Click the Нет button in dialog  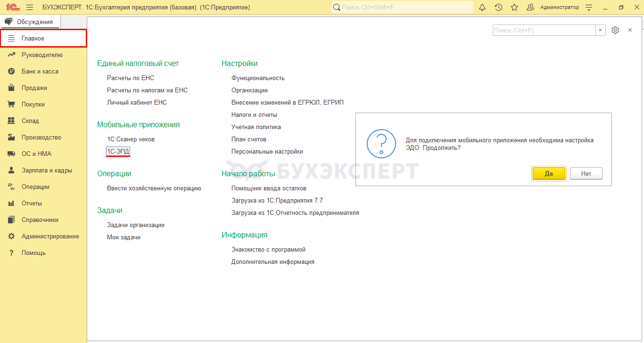tap(586, 173)
